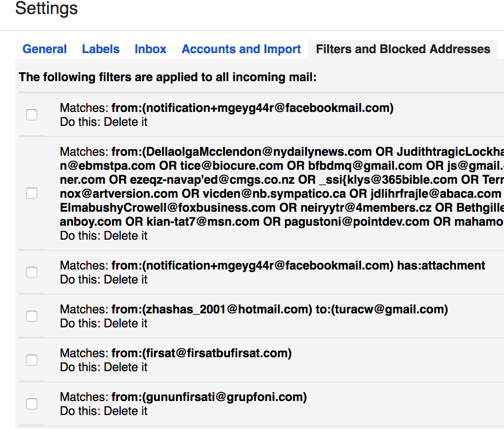
Task: Go to the Inbox settings tab
Action: (150, 49)
